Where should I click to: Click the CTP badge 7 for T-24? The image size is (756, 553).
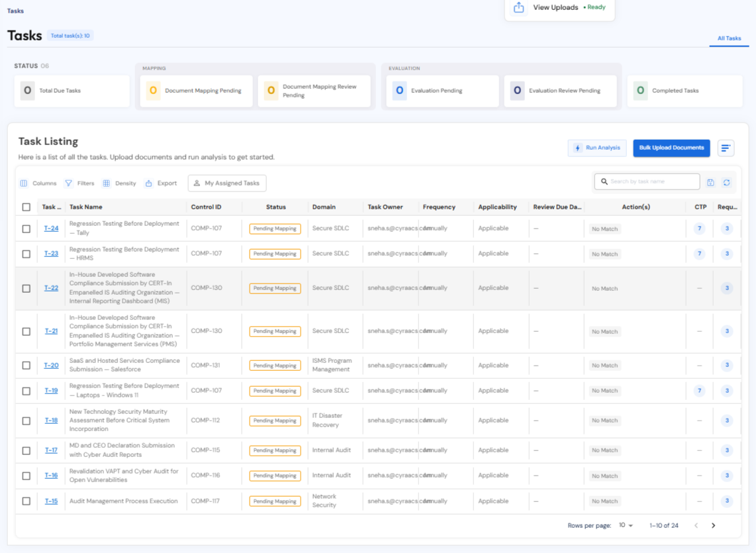tap(699, 228)
